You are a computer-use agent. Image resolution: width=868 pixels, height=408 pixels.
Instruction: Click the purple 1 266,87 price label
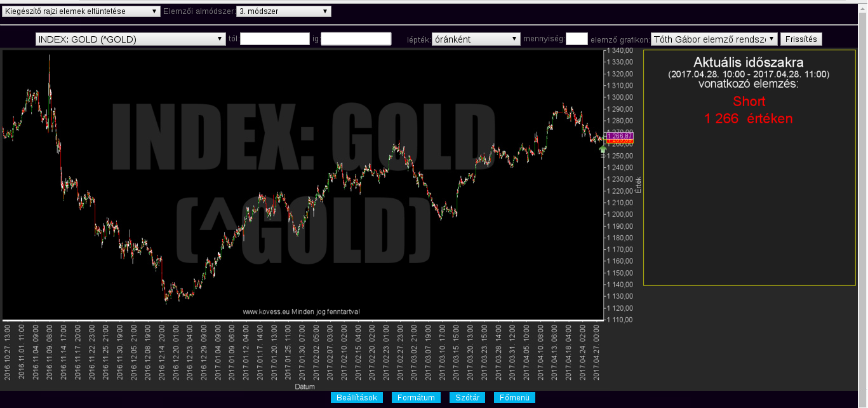coord(620,136)
